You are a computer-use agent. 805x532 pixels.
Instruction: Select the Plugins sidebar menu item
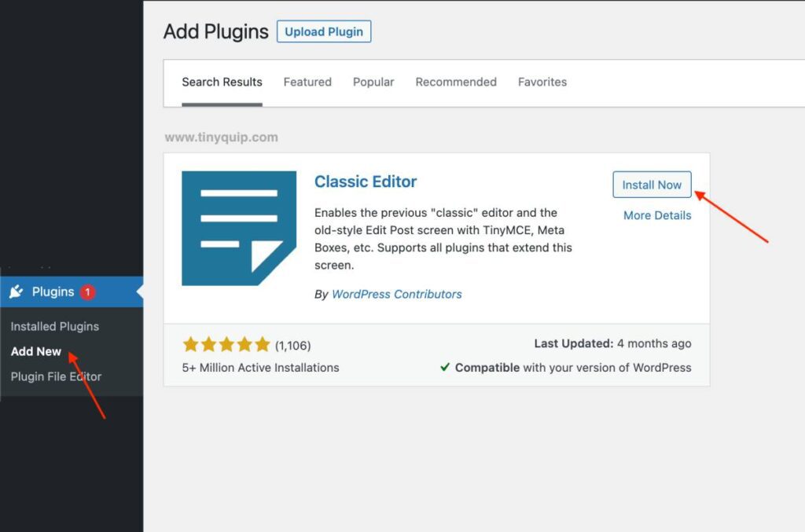click(x=53, y=292)
